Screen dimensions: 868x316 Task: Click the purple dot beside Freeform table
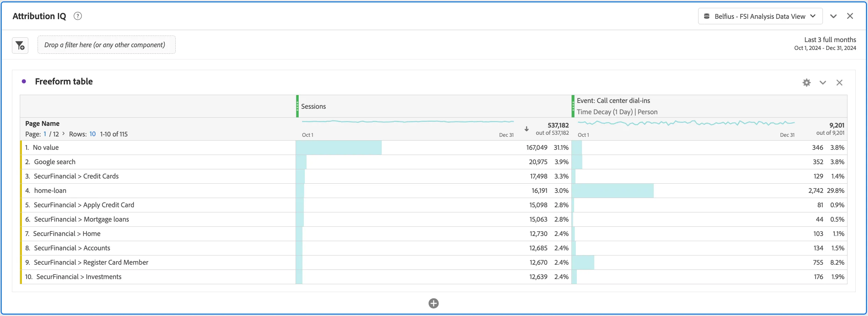[x=24, y=81]
